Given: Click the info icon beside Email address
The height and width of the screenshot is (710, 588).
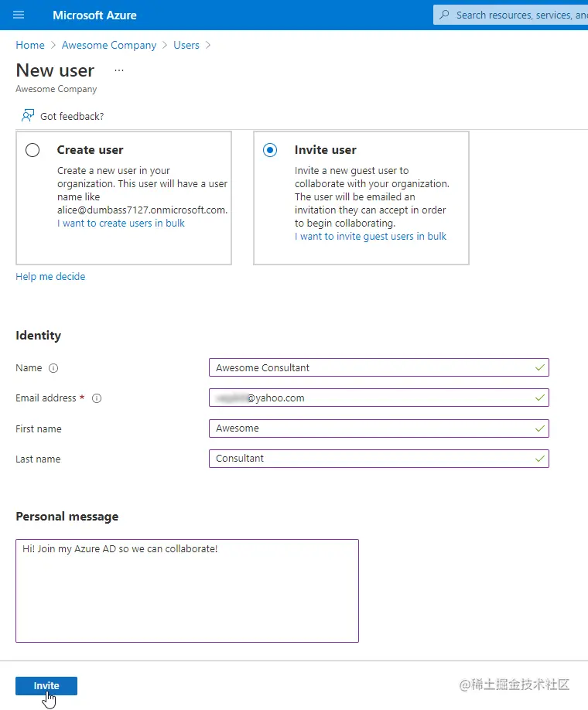Looking at the screenshot, I should point(96,398).
